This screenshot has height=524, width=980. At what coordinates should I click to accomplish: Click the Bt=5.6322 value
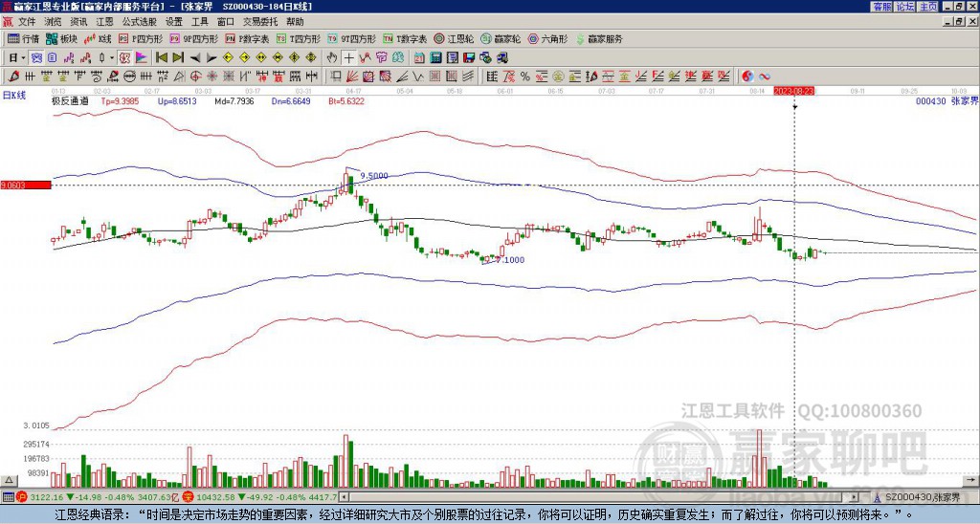coord(345,100)
